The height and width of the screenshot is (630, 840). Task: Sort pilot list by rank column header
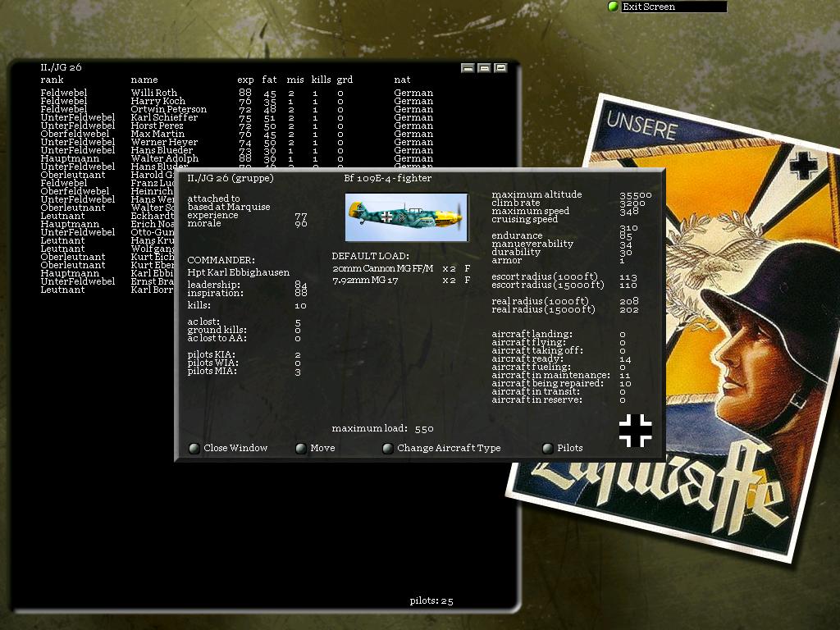(x=52, y=80)
